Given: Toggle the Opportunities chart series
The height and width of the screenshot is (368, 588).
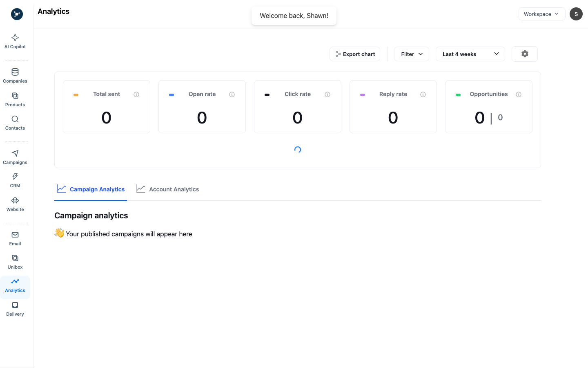Looking at the screenshot, I should (458, 95).
